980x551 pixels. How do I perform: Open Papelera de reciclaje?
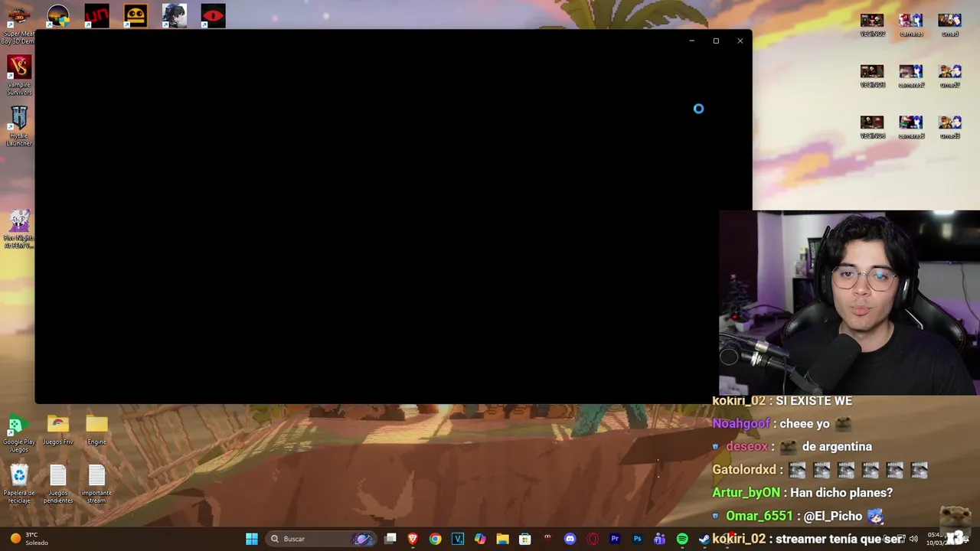[x=19, y=484]
